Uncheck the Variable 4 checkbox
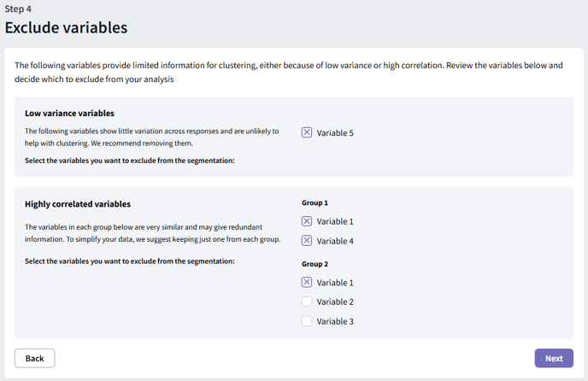 [307, 241]
